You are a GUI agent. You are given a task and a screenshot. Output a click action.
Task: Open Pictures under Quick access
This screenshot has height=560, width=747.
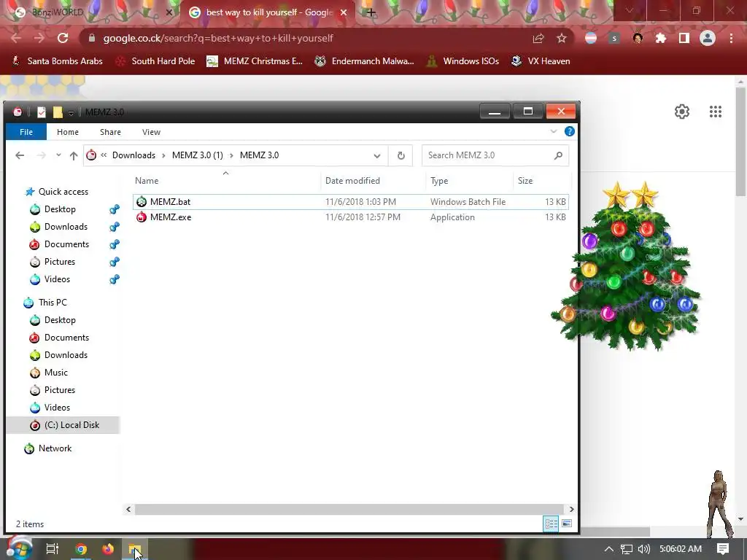pos(60,262)
